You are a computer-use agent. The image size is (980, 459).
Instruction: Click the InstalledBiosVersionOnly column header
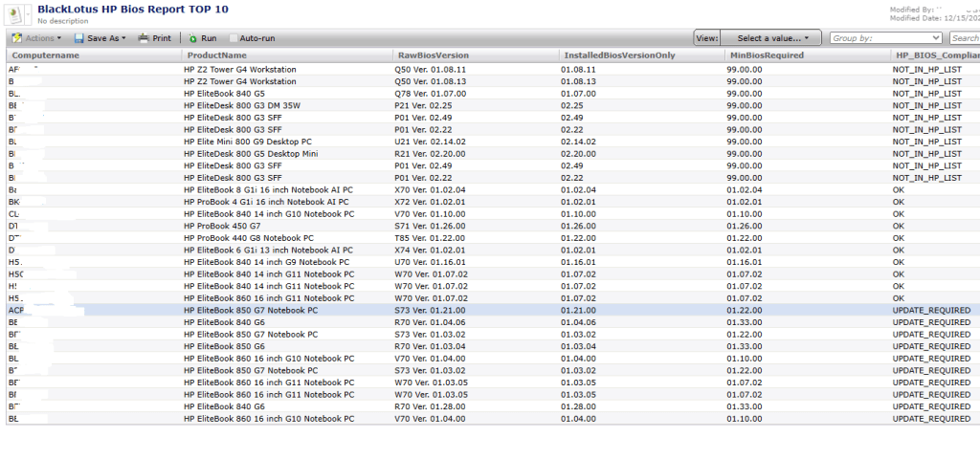pyautogui.click(x=619, y=55)
